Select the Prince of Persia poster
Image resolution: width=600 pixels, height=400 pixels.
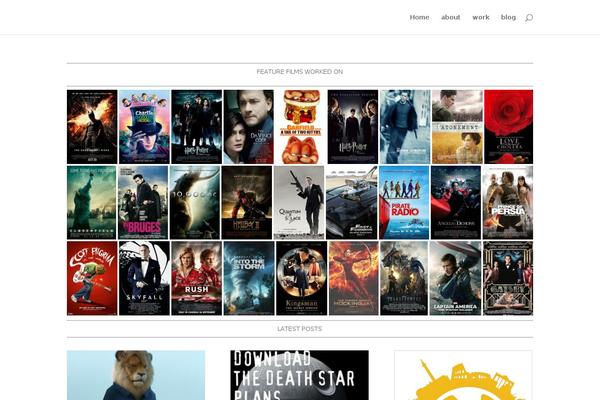pos(508,202)
